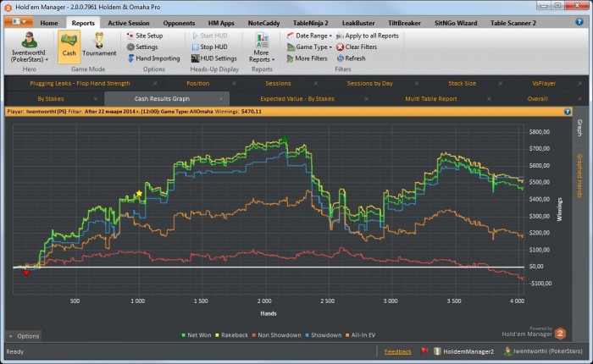Switch to Opponents tab
Screen dimensions: 593x364
point(179,23)
